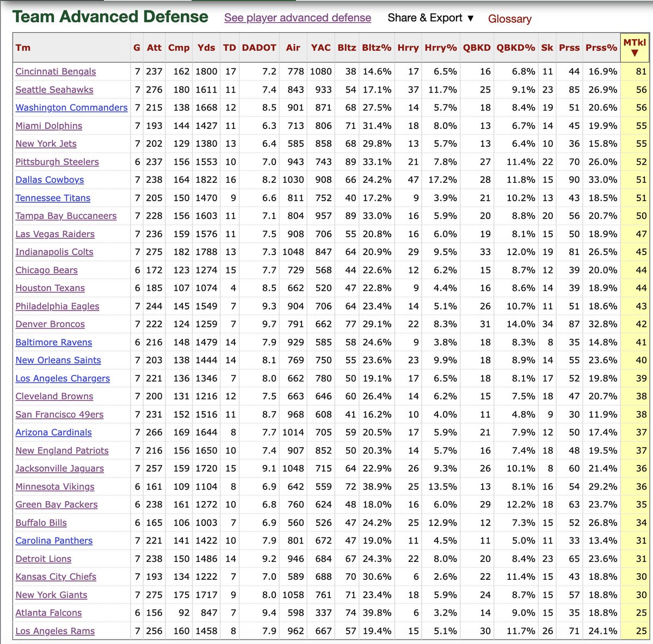
Task: Open the Tampa Bay Buccaneers team link
Action: 66,216
